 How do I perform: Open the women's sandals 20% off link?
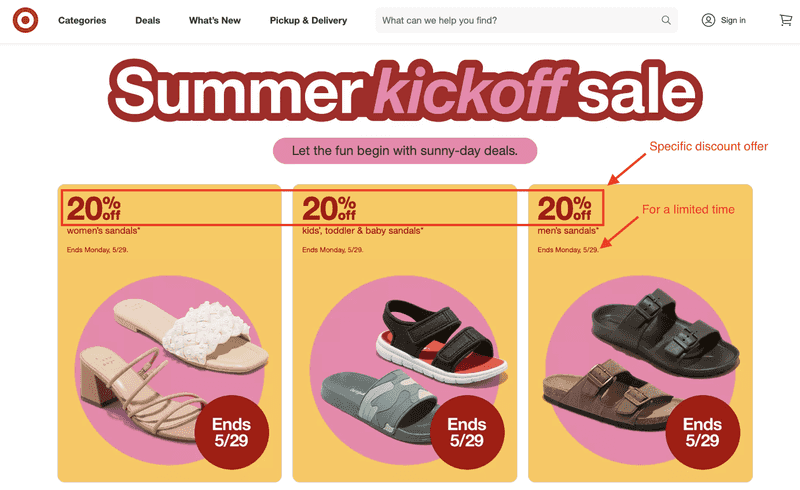coord(103,231)
